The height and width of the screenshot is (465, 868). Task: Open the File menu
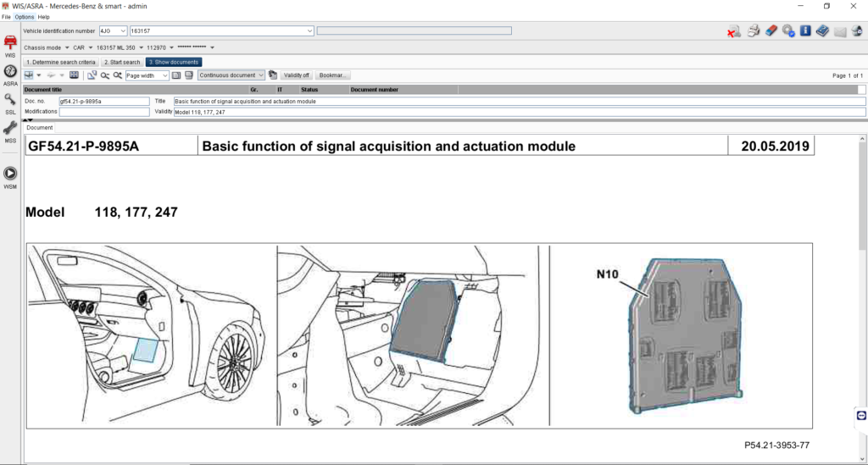tap(6, 17)
